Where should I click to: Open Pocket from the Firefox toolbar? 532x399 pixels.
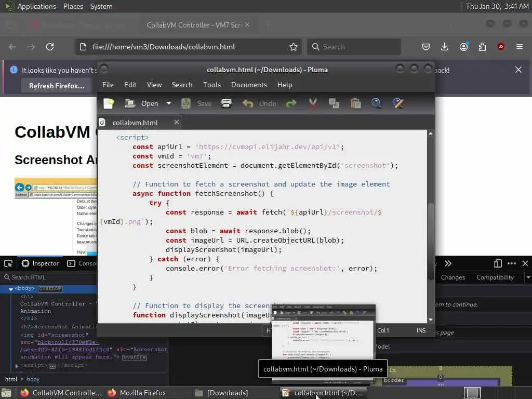(x=426, y=47)
